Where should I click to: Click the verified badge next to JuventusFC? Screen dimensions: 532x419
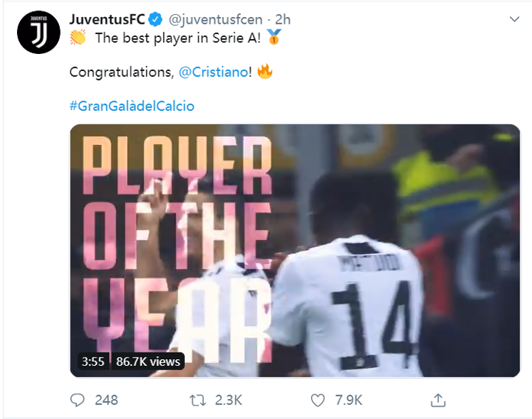(x=156, y=18)
